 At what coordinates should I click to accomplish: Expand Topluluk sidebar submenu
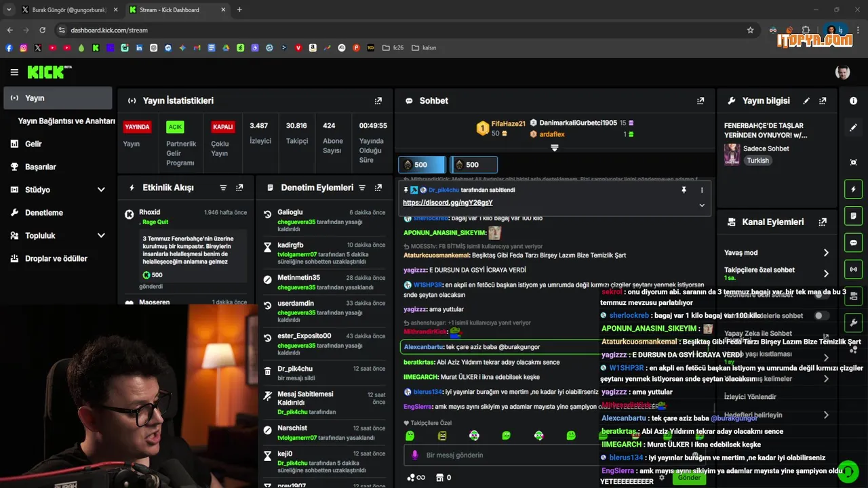click(101, 236)
